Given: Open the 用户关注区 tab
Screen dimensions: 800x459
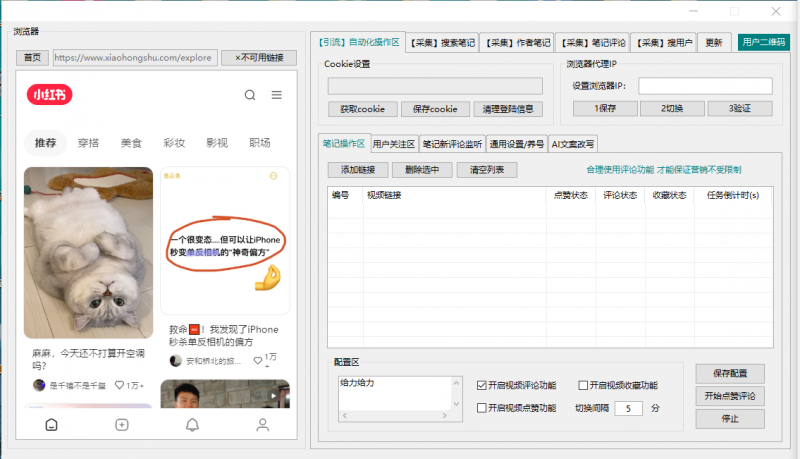Looking at the screenshot, I should click(393, 144).
